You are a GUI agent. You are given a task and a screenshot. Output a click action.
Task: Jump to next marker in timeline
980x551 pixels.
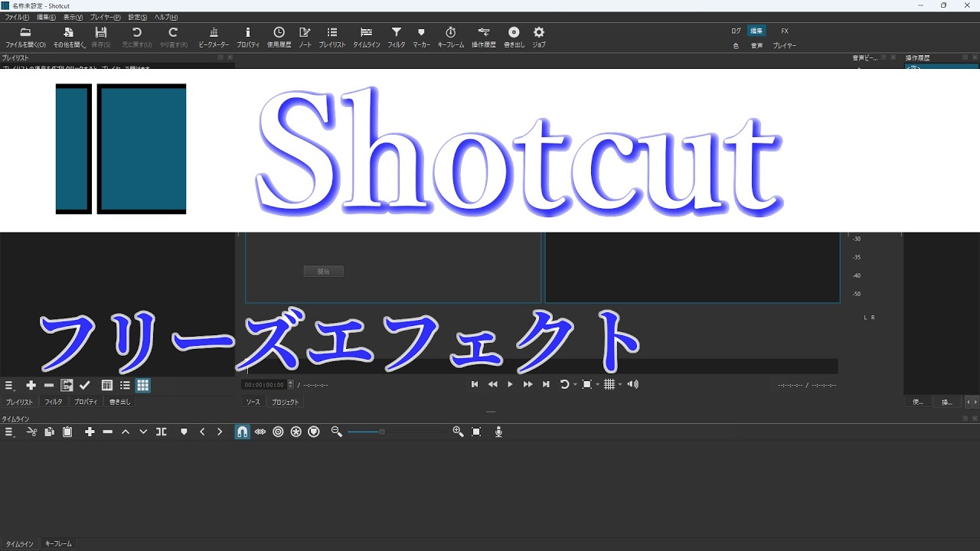point(220,432)
